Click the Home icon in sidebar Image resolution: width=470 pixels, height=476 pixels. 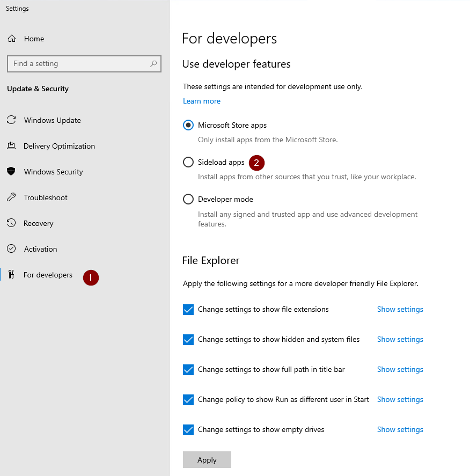click(11, 39)
